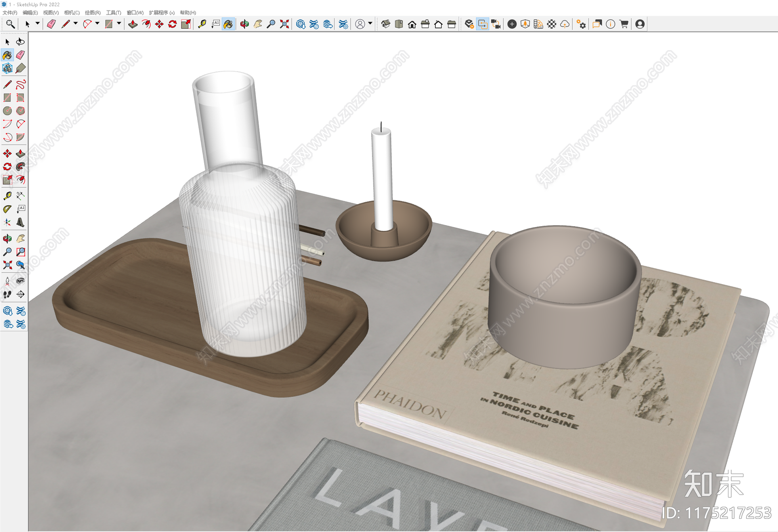The height and width of the screenshot is (532, 778).
Task: Open the 绘图(R) menu
Action: pos(92,13)
